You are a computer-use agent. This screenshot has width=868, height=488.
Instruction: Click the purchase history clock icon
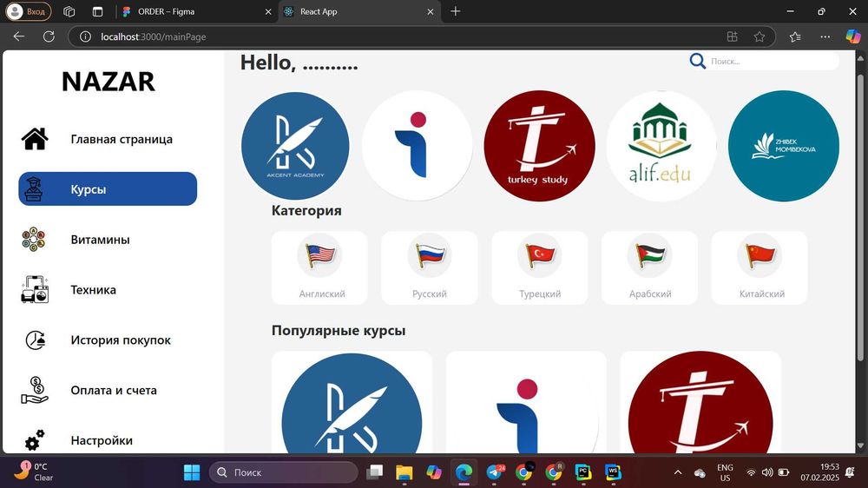point(36,340)
